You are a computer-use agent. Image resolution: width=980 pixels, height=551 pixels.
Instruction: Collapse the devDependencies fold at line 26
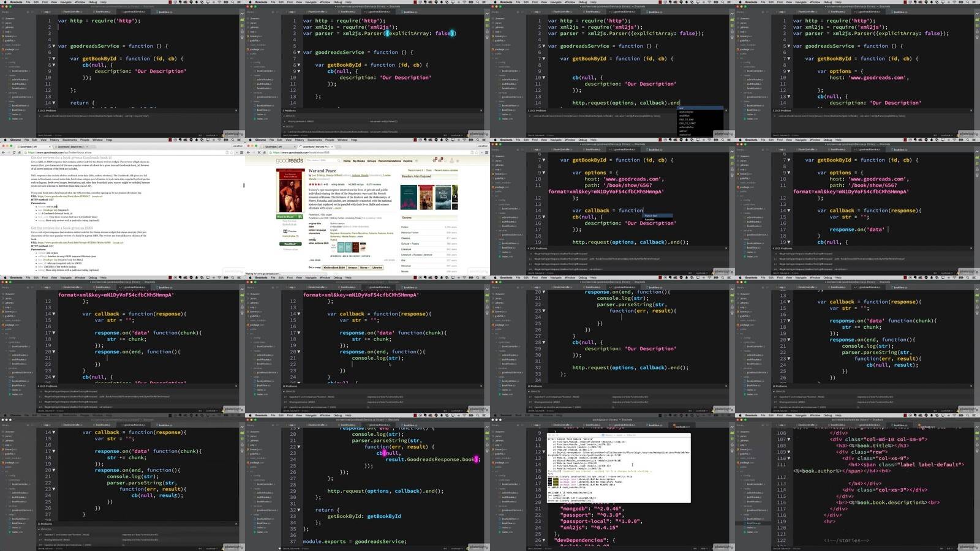pyautogui.click(x=544, y=540)
